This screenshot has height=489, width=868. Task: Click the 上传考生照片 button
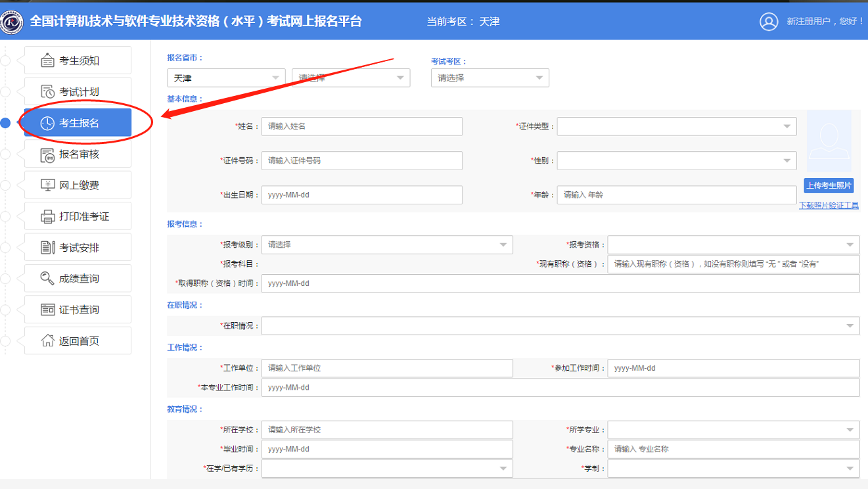click(x=829, y=185)
